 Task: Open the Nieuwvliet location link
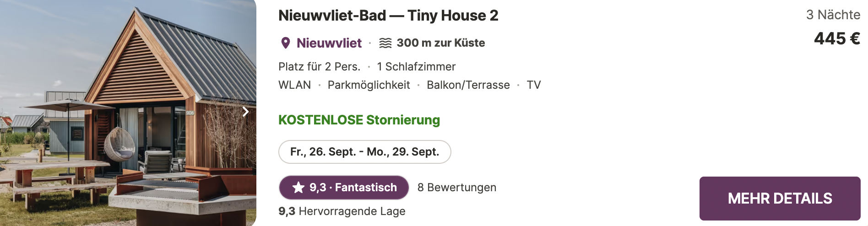click(x=329, y=43)
